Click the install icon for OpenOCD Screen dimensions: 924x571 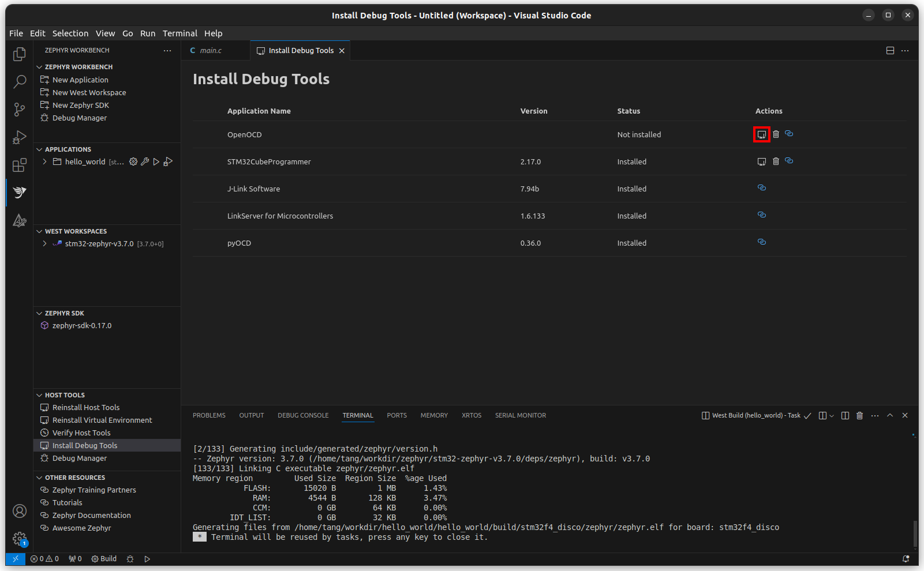[762, 134]
